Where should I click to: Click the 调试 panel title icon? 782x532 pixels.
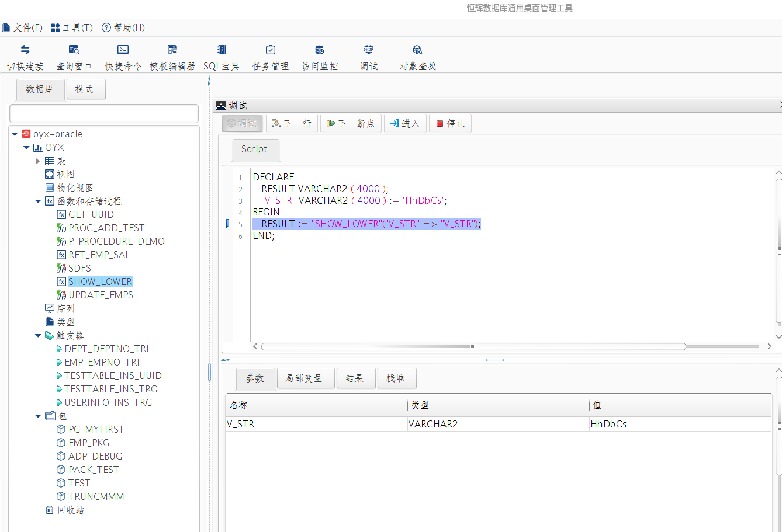coord(221,106)
